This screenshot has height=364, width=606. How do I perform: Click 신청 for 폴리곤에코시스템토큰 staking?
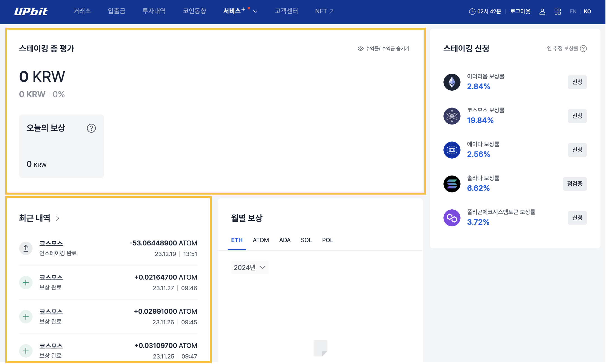[x=577, y=218]
